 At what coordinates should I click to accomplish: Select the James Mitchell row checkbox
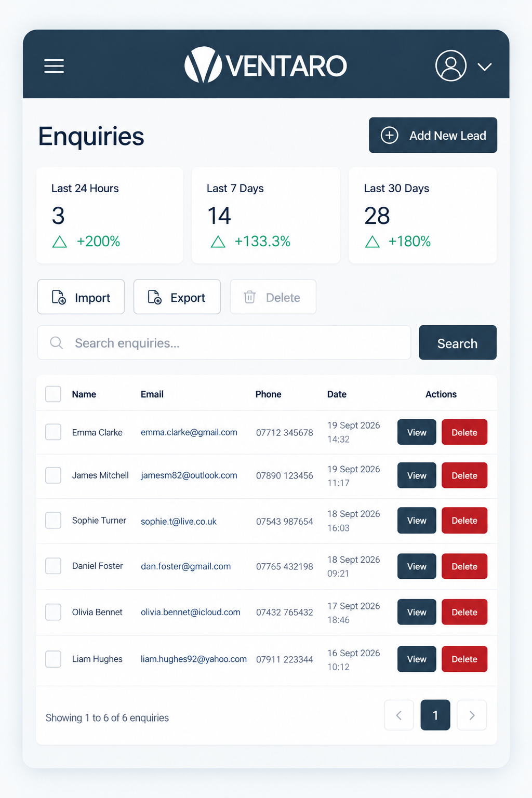[53, 475]
